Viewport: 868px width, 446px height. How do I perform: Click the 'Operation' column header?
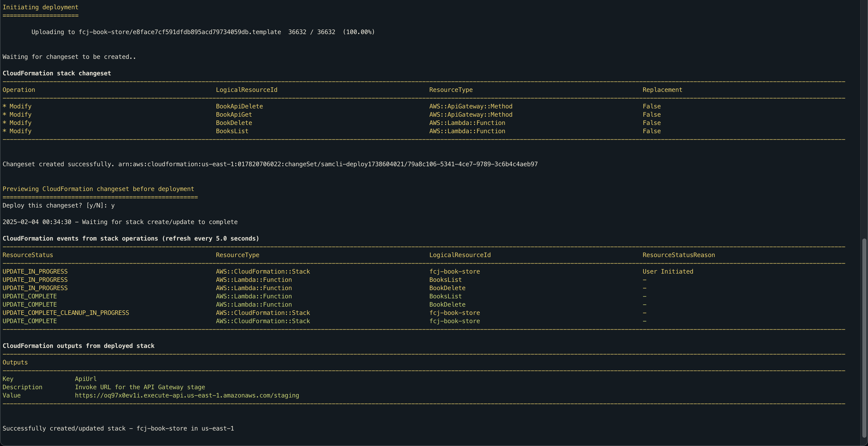(x=19, y=90)
